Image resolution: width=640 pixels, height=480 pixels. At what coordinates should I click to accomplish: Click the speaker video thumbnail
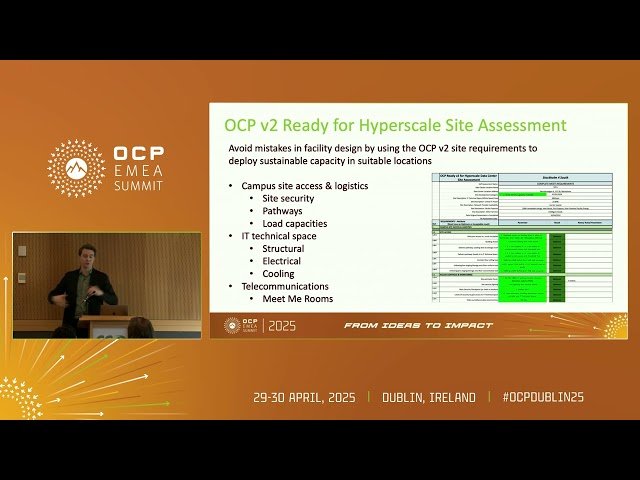tap(106, 285)
